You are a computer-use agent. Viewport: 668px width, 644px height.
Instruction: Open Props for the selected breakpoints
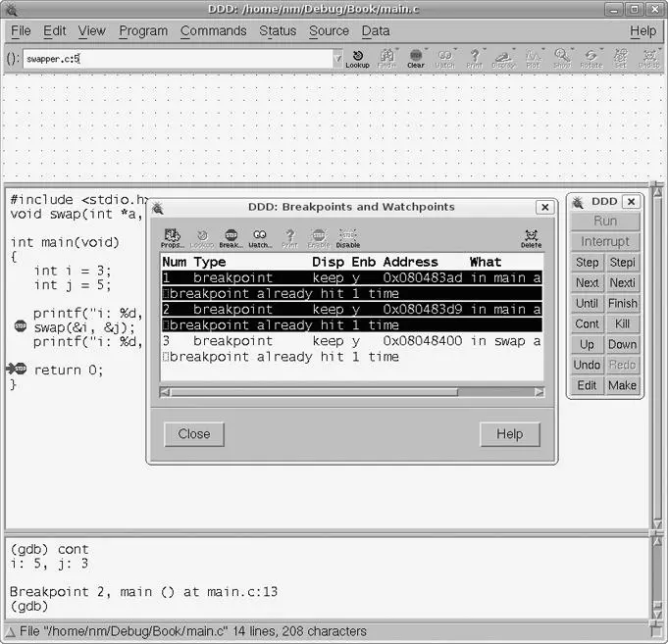click(x=172, y=238)
